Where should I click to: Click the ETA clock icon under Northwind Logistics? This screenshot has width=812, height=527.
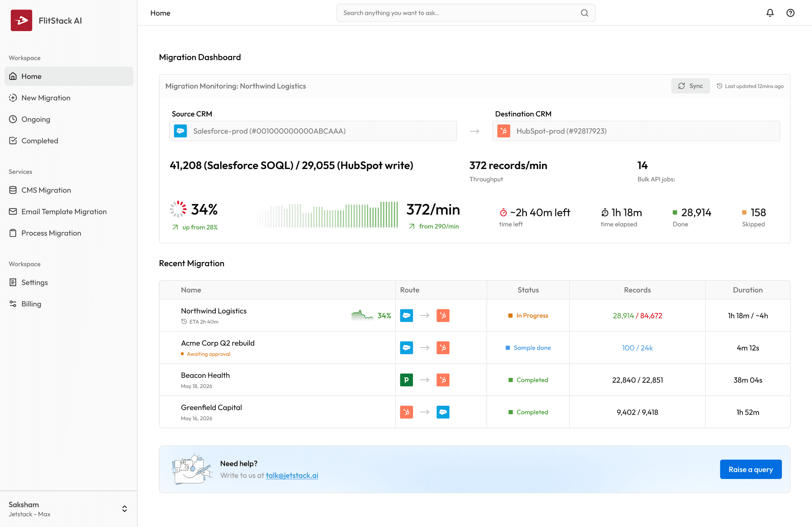pyautogui.click(x=184, y=322)
